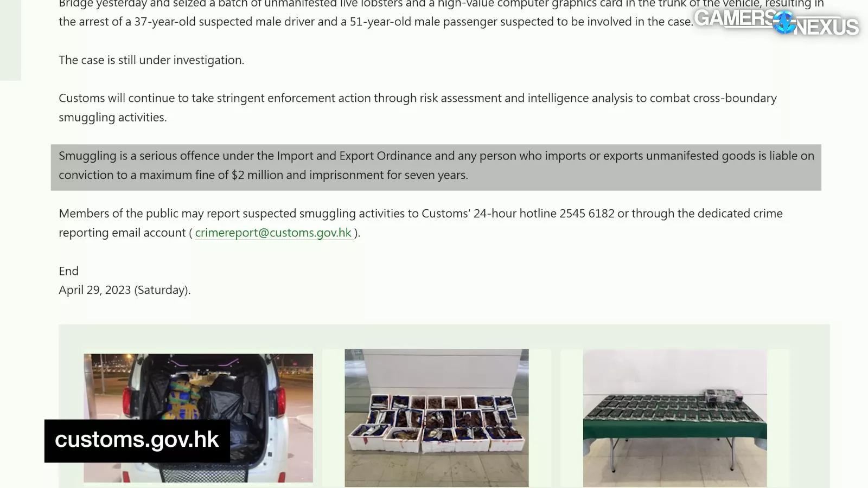Open the seized lobster boxes photo
The height and width of the screenshot is (488, 868).
(436, 418)
